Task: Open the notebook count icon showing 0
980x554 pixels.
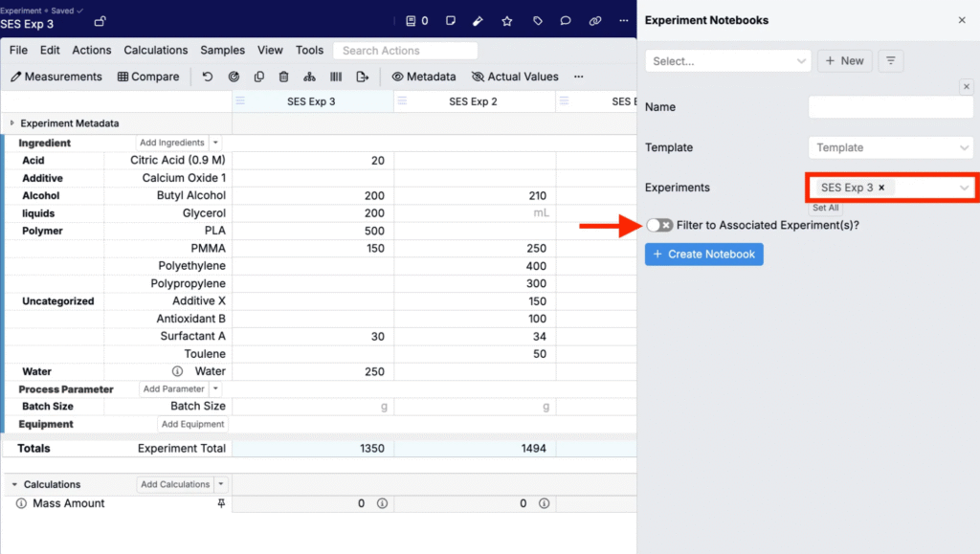Action: 417,21
